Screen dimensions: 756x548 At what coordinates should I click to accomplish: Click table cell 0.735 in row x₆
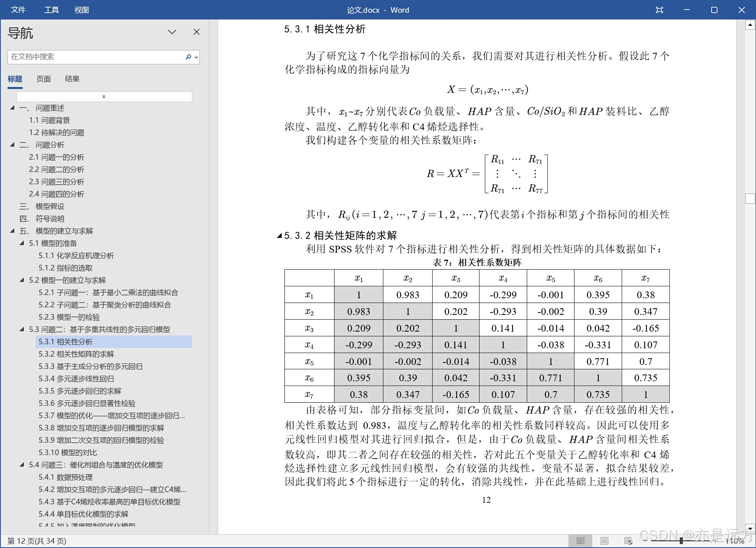pyautogui.click(x=646, y=378)
